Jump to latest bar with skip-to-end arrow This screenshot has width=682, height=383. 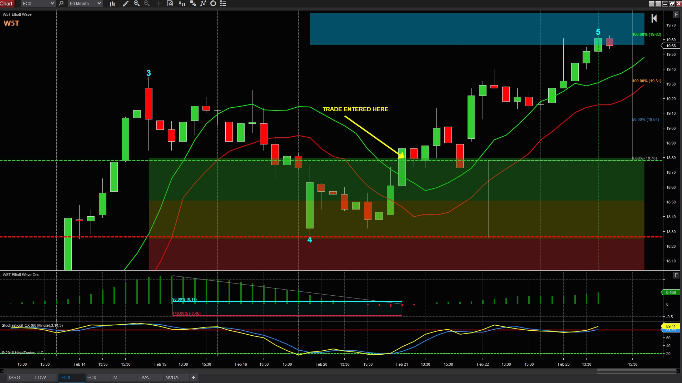654,18
